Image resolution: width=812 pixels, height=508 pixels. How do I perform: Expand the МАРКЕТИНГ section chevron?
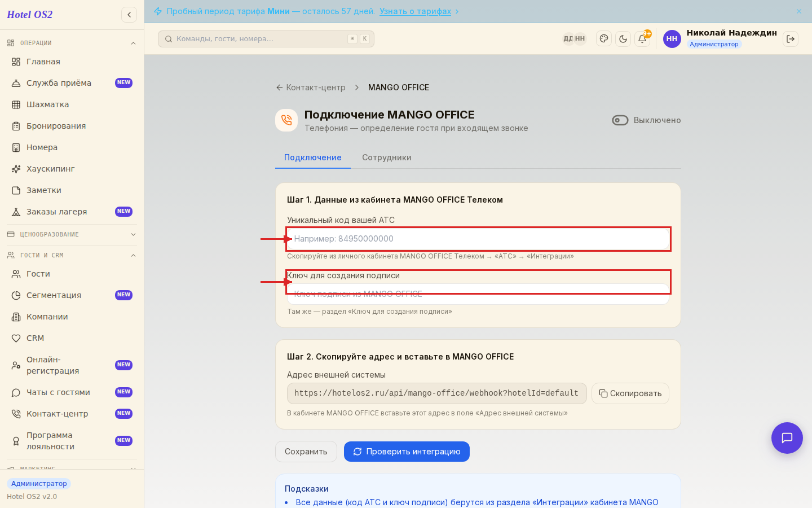pos(133,468)
